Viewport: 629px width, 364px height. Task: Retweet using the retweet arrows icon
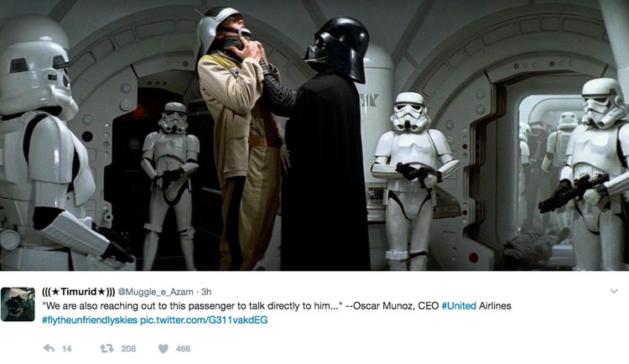tap(107, 348)
